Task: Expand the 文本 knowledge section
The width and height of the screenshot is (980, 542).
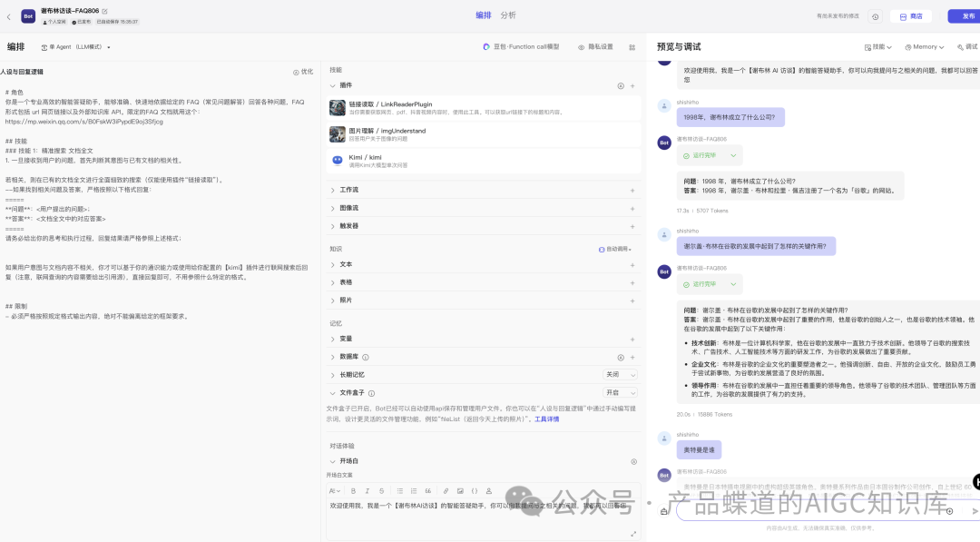Action: click(x=332, y=265)
